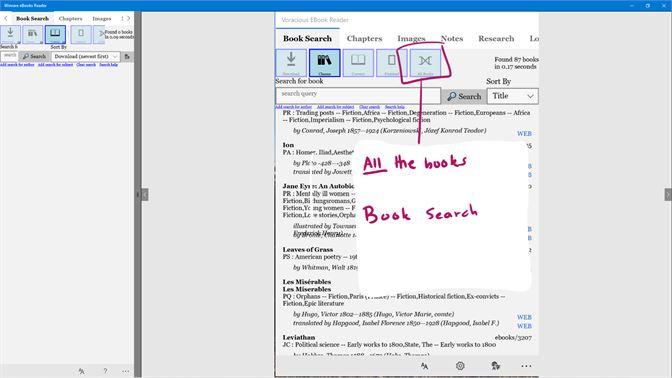Select the Classics bookshelf filter in center panel

(x=324, y=63)
